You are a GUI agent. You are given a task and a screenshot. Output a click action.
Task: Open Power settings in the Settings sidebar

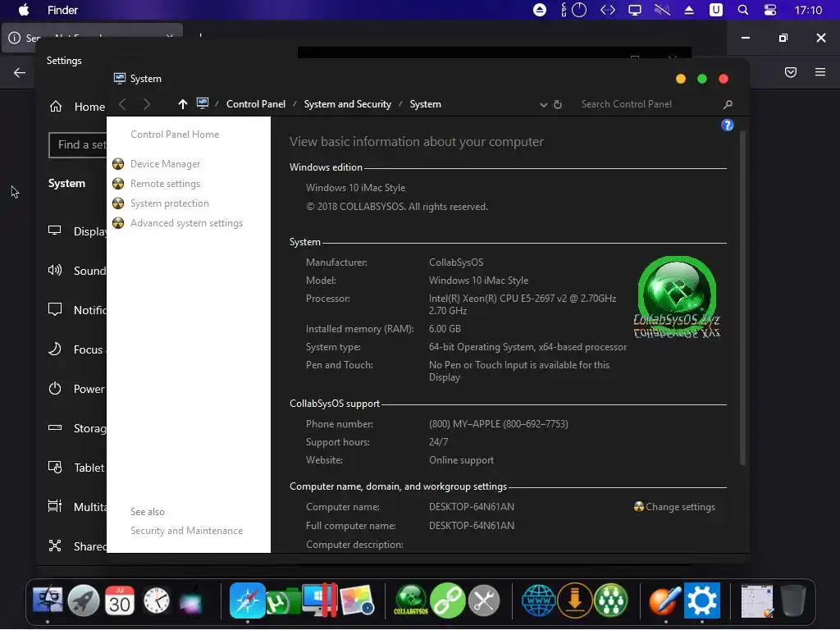[77, 389]
